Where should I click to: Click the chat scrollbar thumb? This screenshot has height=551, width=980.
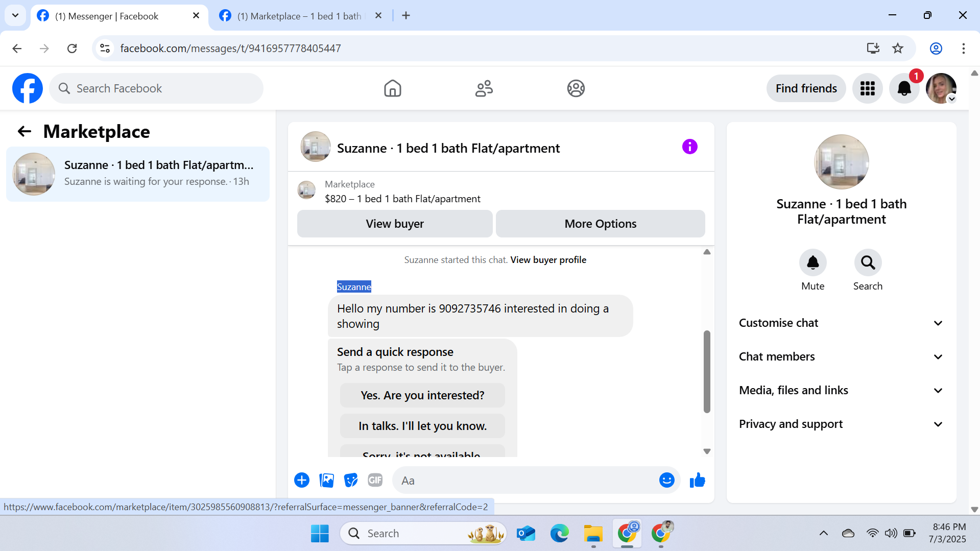(707, 371)
